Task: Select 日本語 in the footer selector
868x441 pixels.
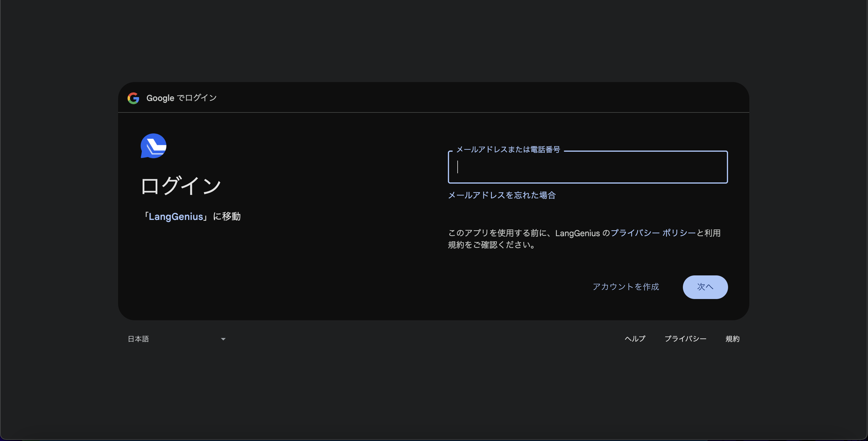Action: [138, 339]
